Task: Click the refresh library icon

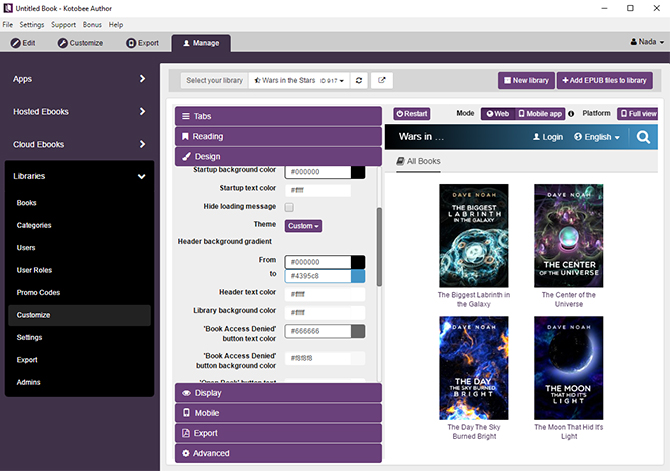Action: click(360, 80)
